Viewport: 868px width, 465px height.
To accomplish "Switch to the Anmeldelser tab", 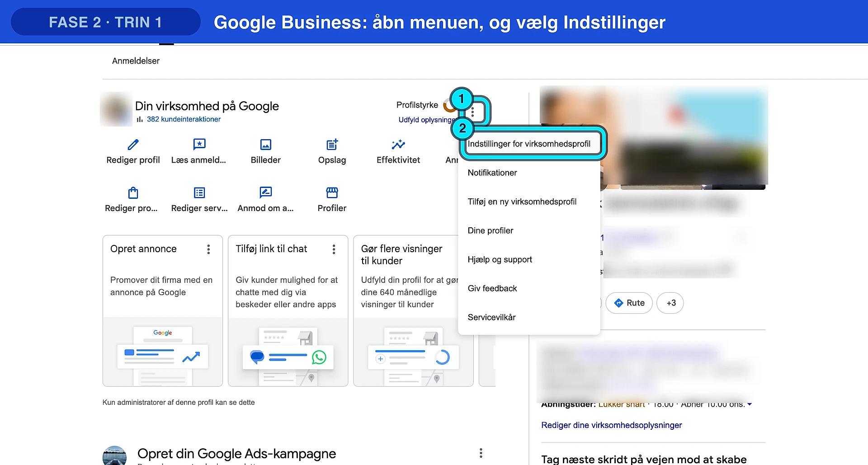I will [x=136, y=61].
